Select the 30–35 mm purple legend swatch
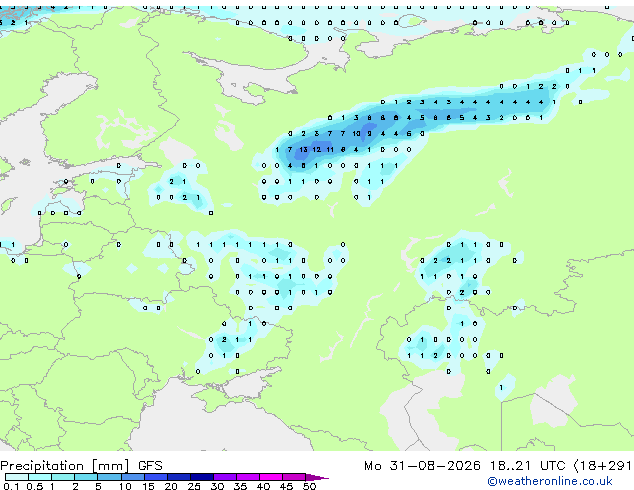 click(x=225, y=477)
